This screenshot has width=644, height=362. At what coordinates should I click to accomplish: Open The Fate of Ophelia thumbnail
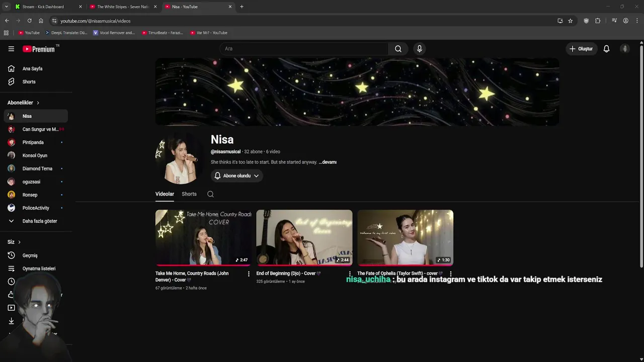pos(406,237)
